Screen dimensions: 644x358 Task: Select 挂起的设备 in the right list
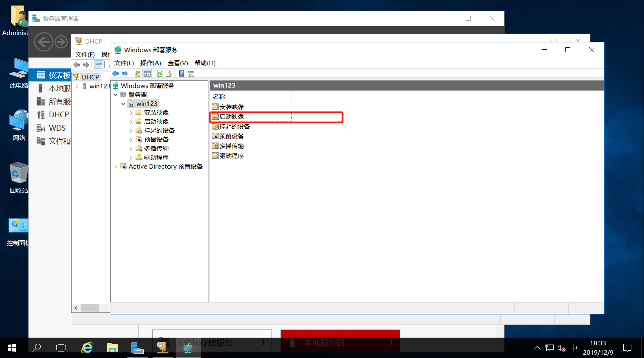point(234,127)
